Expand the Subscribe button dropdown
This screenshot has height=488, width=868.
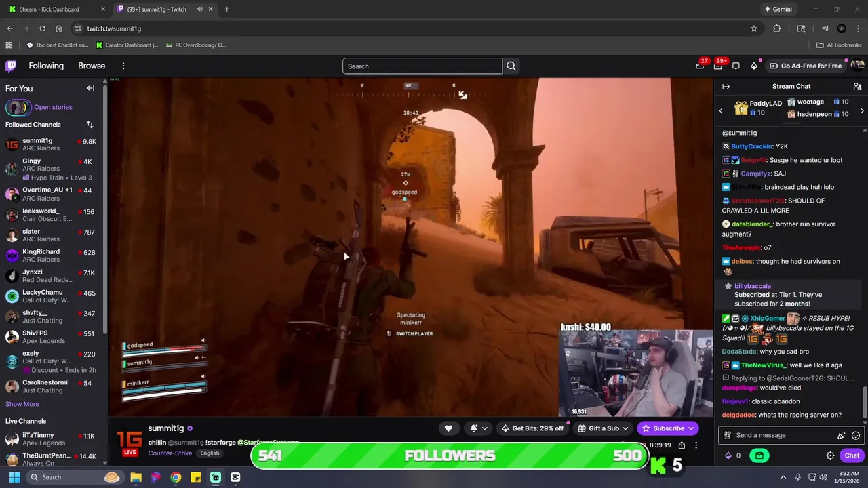tap(690, 428)
